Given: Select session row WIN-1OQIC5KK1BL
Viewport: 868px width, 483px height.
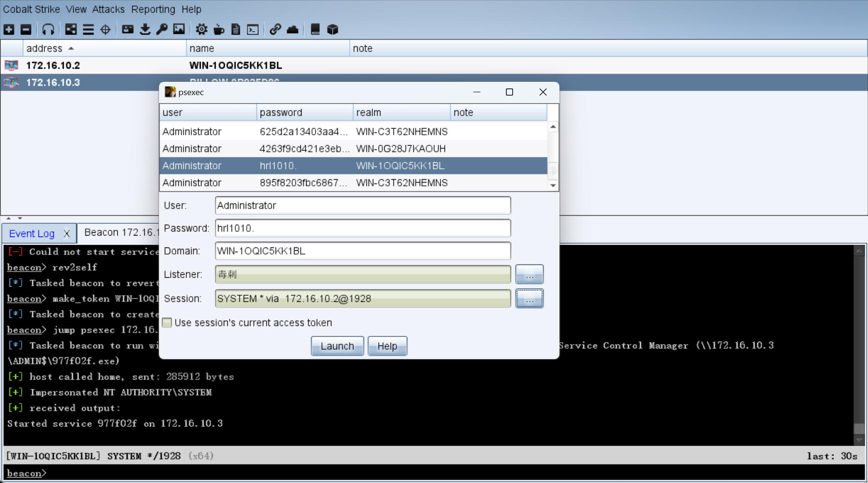Looking at the screenshot, I should click(434, 65).
